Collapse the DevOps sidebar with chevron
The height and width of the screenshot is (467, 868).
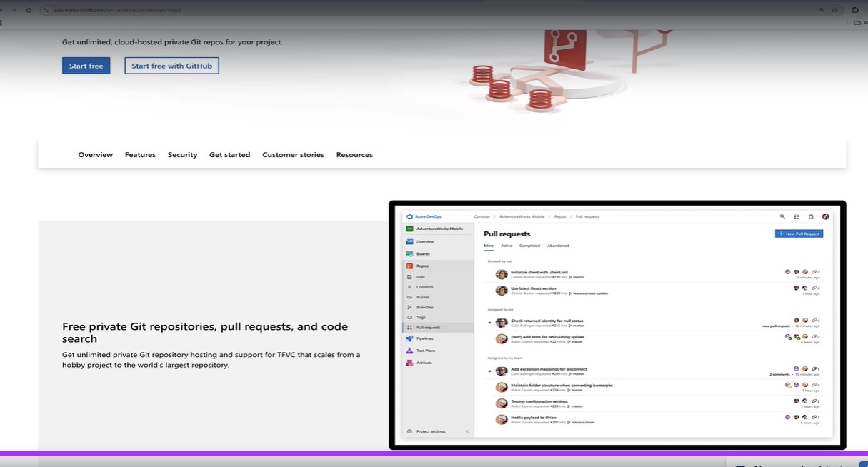click(x=467, y=431)
